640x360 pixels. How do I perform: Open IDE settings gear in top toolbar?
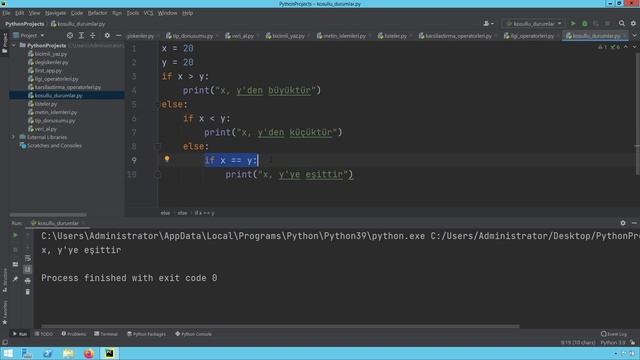[633, 24]
